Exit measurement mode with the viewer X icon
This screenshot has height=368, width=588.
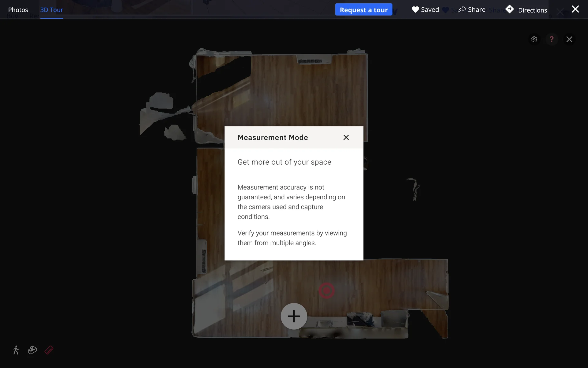tap(569, 39)
